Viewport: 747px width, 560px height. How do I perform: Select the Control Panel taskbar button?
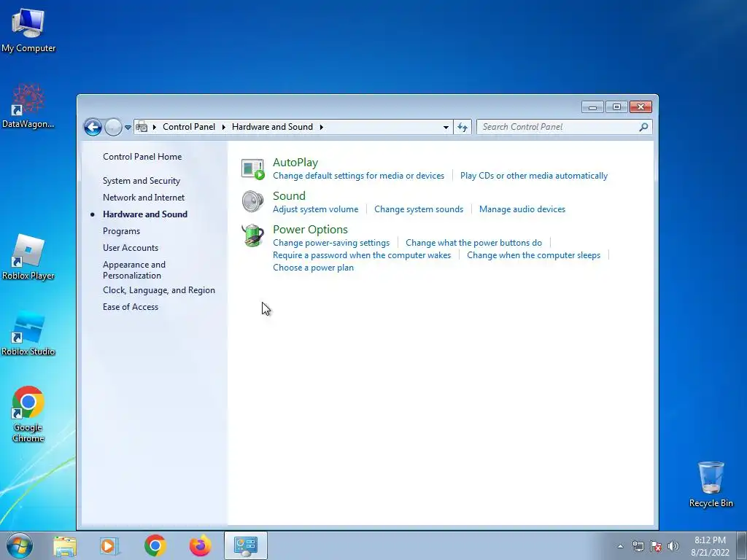(x=246, y=545)
